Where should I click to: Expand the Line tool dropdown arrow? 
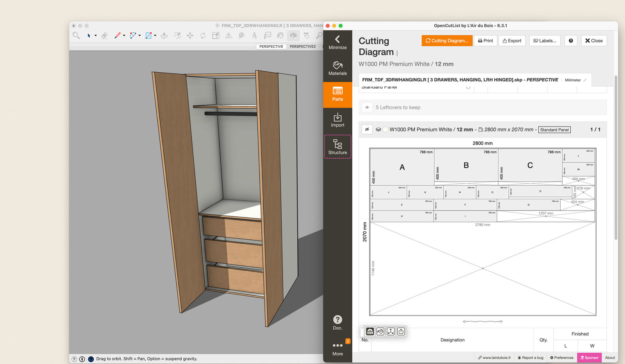[x=124, y=36]
